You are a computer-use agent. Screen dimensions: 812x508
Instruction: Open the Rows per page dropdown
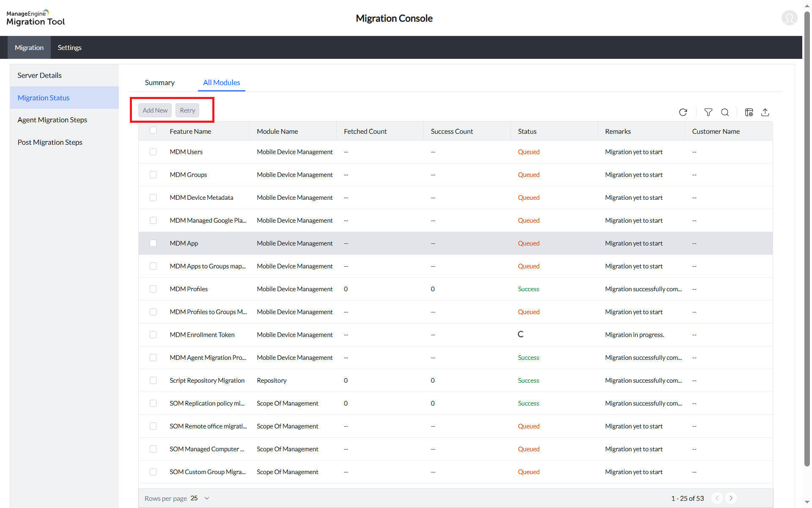(x=200, y=498)
